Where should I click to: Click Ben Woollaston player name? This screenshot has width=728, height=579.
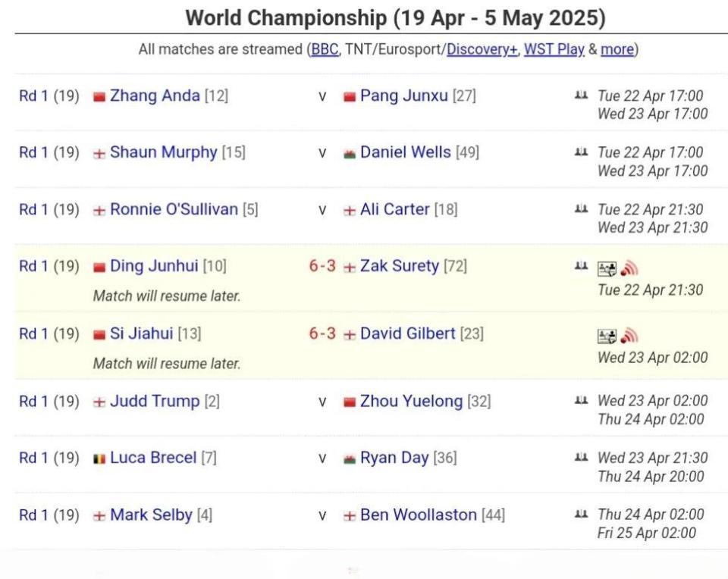pos(419,515)
